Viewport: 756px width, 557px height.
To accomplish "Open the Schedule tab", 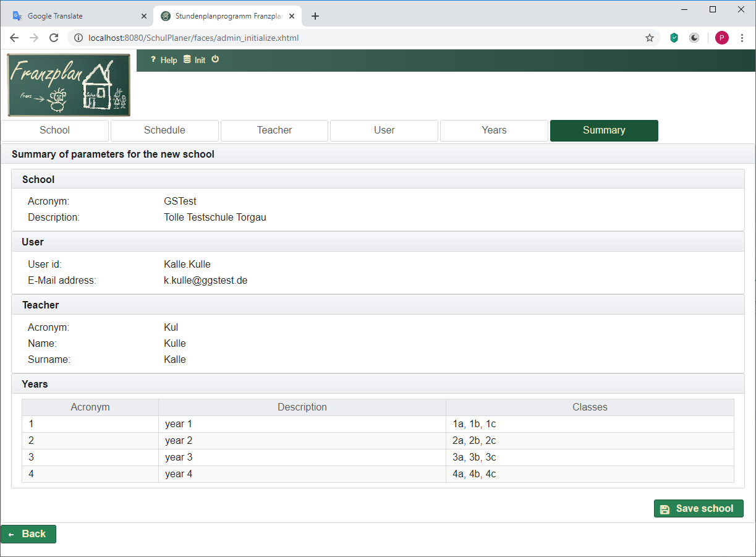I will click(164, 130).
